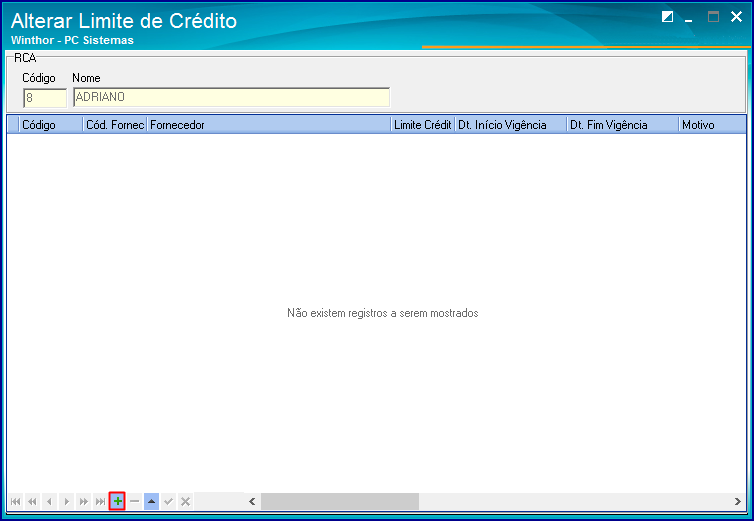
Task: Sort by Limite Crédit column header
Action: tap(423, 125)
